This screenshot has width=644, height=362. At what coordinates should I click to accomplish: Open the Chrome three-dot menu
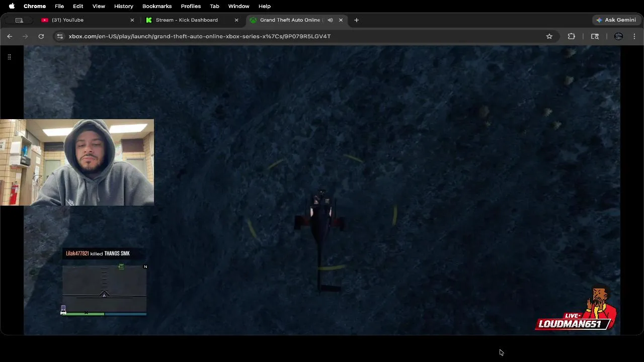[634, 36]
